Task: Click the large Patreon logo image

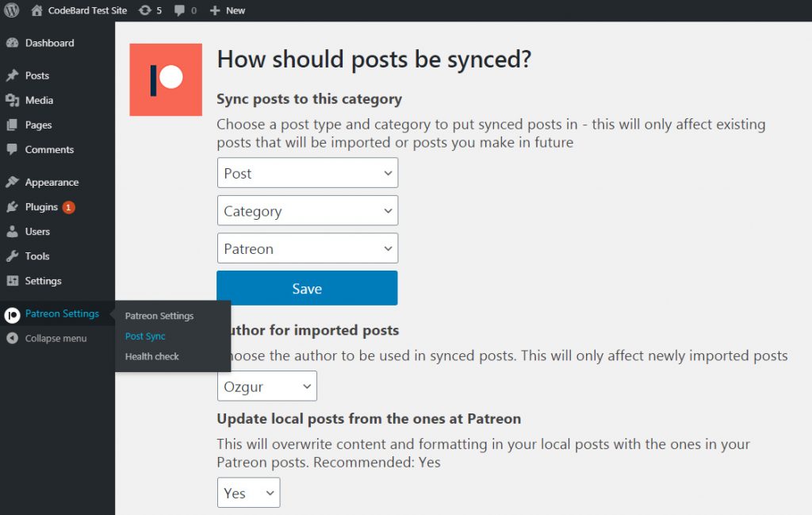Action: (x=166, y=80)
